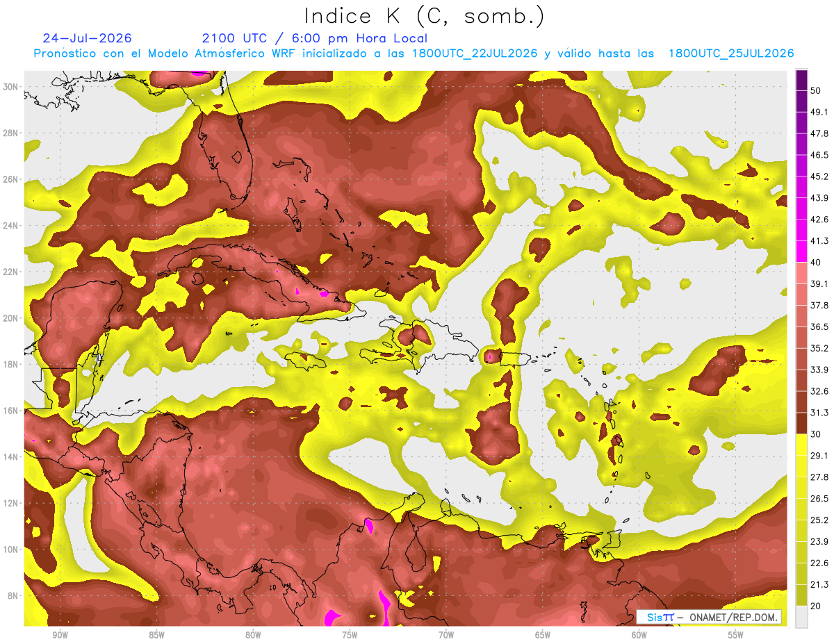Click the '80W' longitude label
The image size is (834, 644).
coord(253,635)
